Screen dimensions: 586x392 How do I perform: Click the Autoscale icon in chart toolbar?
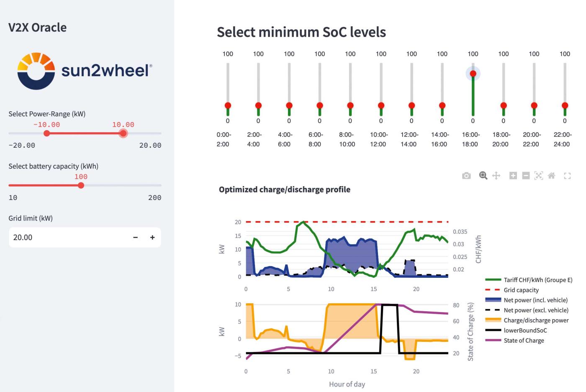tap(539, 176)
